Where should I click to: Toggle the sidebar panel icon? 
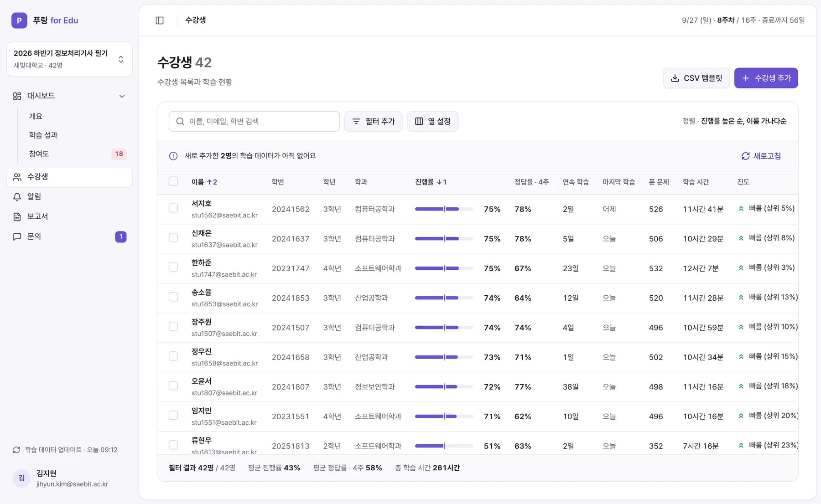160,21
